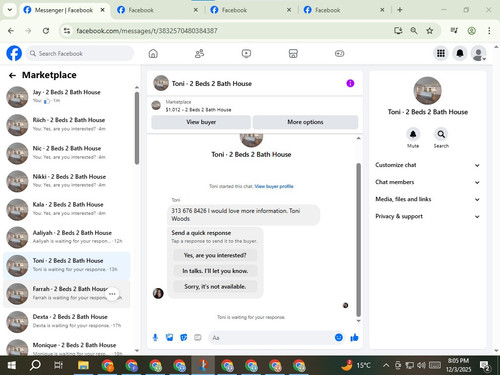
Task: Switch to the Messenger | Facebook tab
Action: (64, 10)
